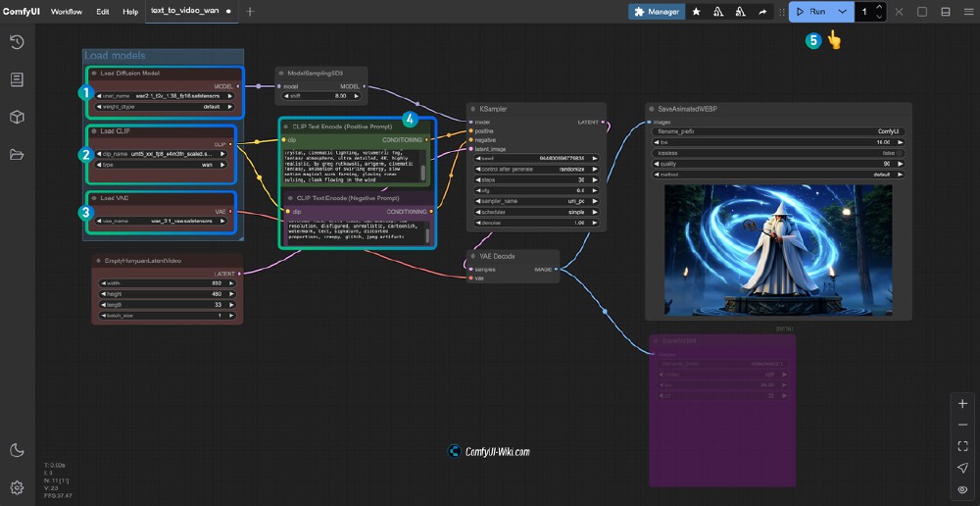This screenshot has height=506, width=980.
Task: Click the share arrow icon in top toolbar
Action: coord(762,12)
